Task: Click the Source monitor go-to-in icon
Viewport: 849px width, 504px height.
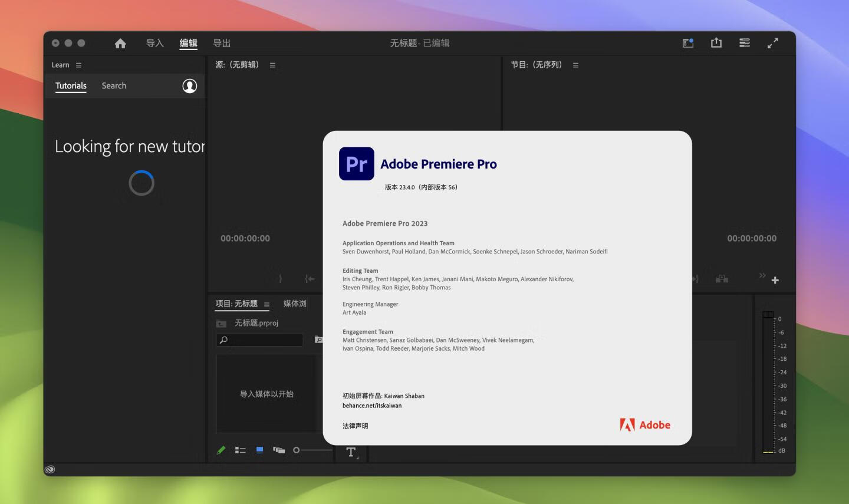Action: click(310, 279)
